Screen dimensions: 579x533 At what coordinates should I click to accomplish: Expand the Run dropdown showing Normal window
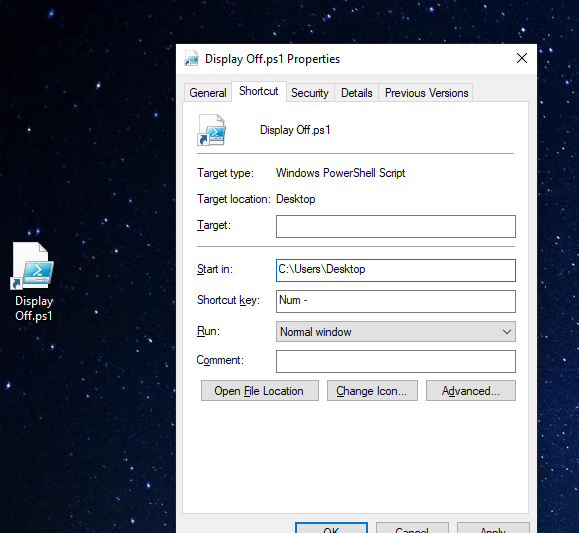coord(395,332)
